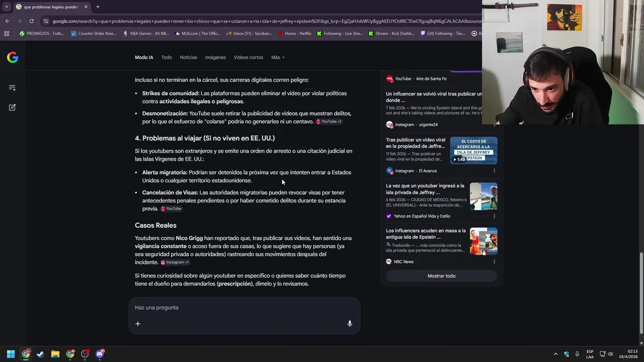The height and width of the screenshot is (362, 644).
Task: Go back with the browser back arrow
Action: 7,21
